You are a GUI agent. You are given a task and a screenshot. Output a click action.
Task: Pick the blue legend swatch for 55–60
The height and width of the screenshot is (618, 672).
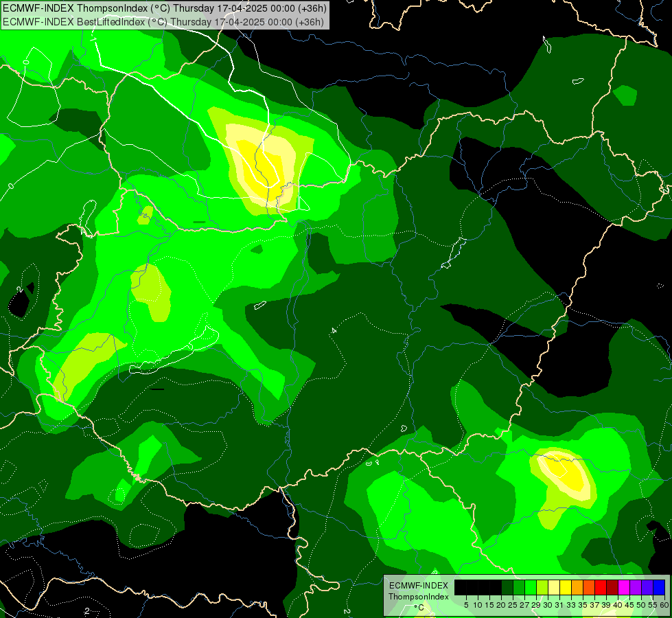(x=659, y=587)
